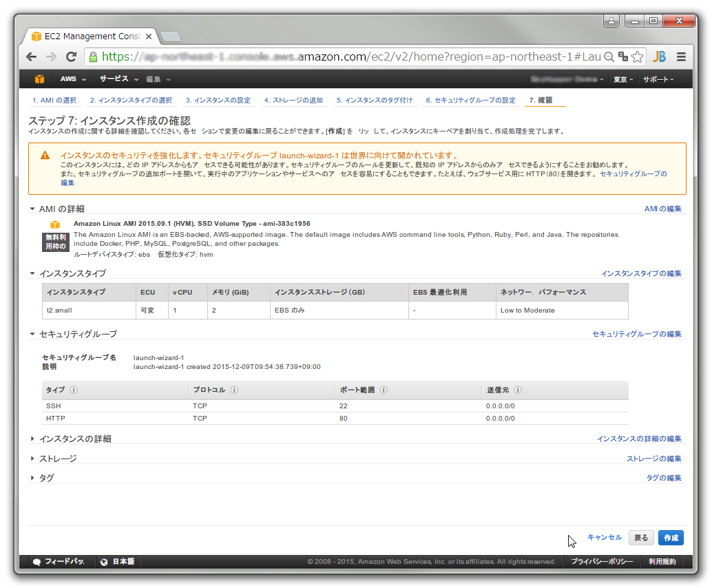Go to step 5. インスタンスのタグ付け
The width and height of the screenshot is (712, 588).
(x=375, y=101)
